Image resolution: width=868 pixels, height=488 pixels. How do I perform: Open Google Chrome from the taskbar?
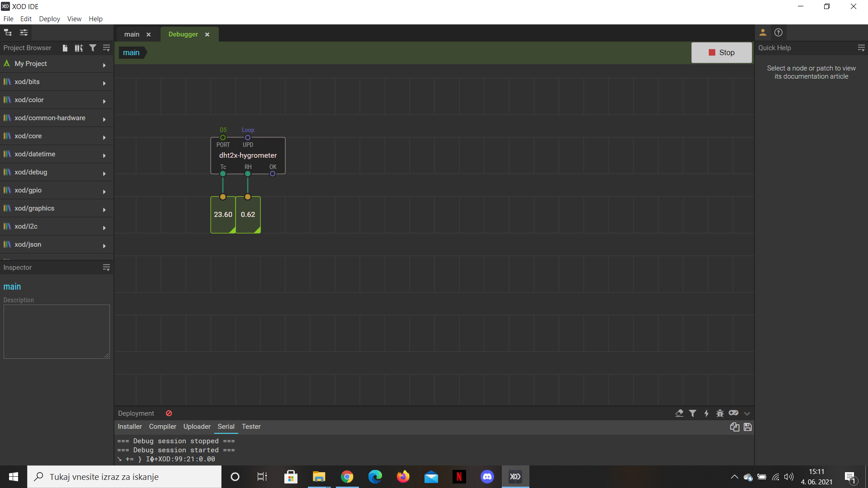point(347,477)
